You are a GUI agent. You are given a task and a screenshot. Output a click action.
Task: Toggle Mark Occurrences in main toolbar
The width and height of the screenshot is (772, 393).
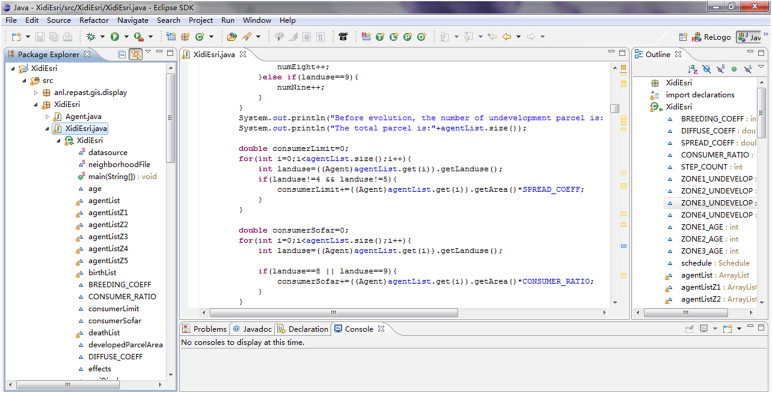(x=293, y=37)
